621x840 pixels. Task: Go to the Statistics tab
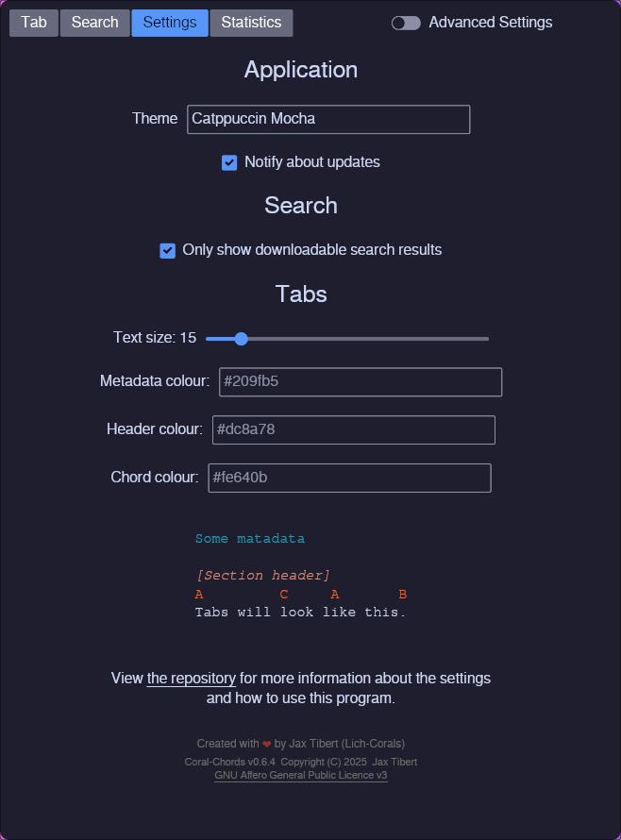[x=251, y=23]
